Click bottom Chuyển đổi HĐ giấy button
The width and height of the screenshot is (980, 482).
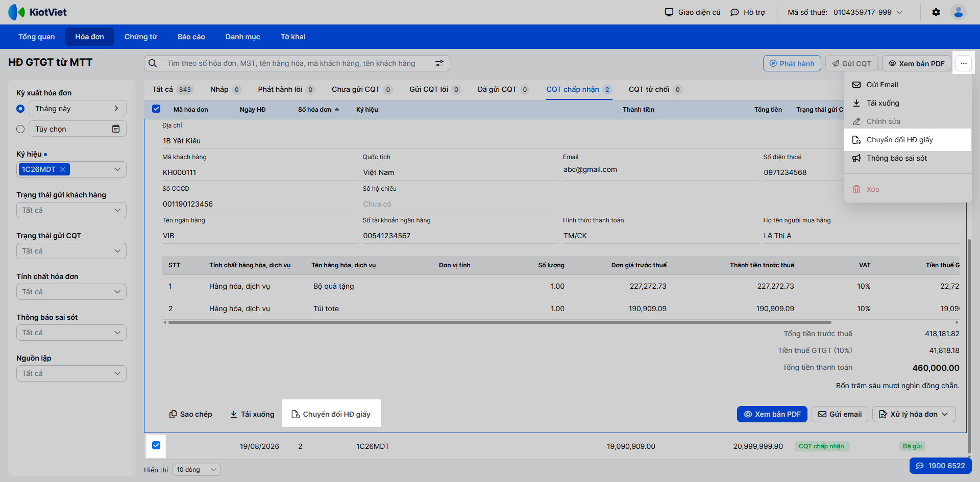[x=331, y=414]
